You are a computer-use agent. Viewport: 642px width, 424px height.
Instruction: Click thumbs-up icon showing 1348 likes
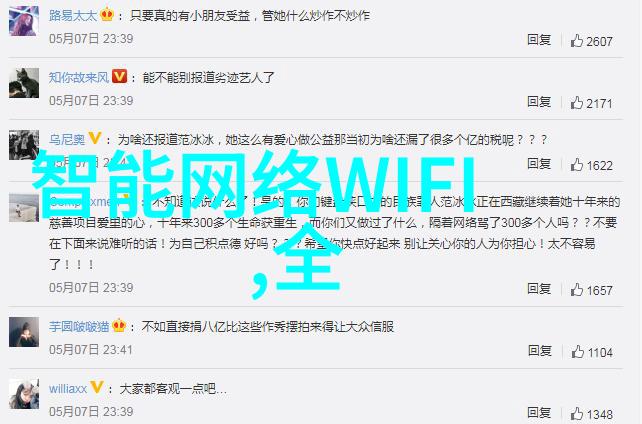(577, 414)
